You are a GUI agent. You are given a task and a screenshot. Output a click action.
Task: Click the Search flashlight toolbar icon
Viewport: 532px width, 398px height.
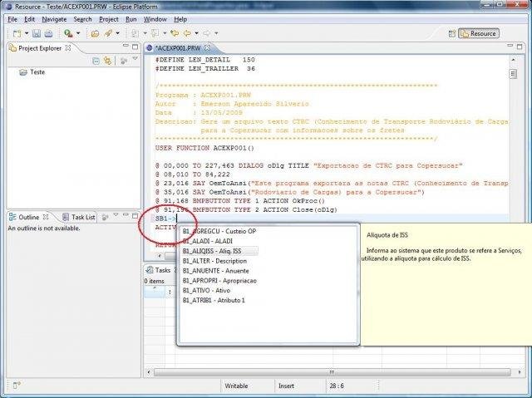108,33
